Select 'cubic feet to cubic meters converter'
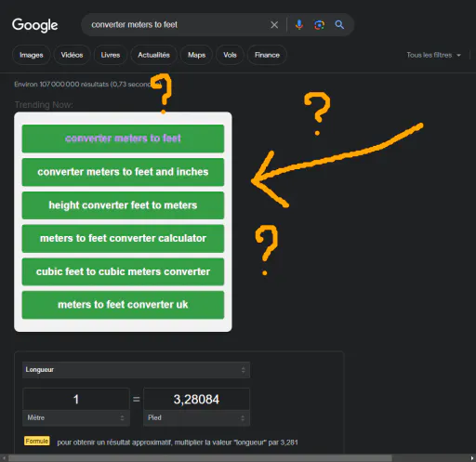The image size is (476, 462). pos(123,271)
